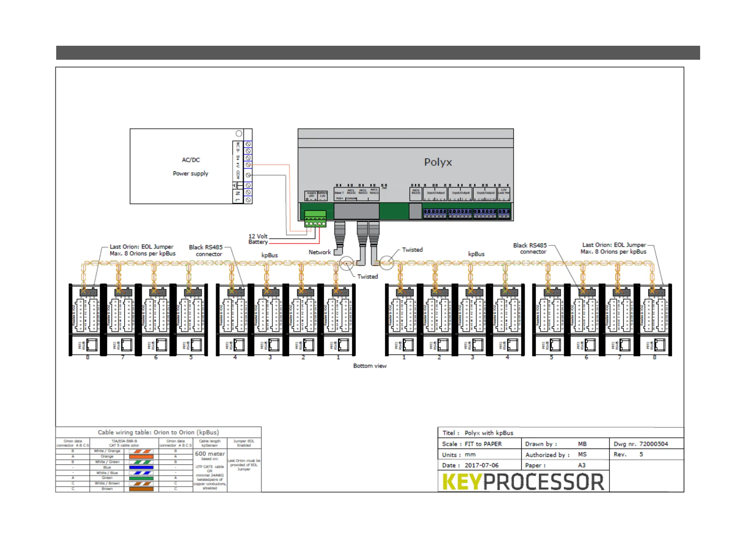Select the "Polyx" device title
Image resolution: width=756 pixels, height=535 pixels.
438,162
